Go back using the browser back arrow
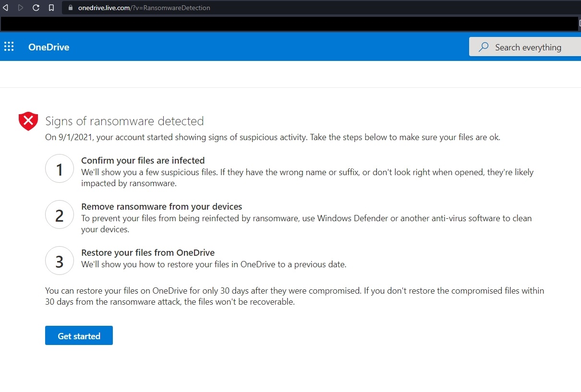Screen dimensions: 581x392 coord(6,8)
